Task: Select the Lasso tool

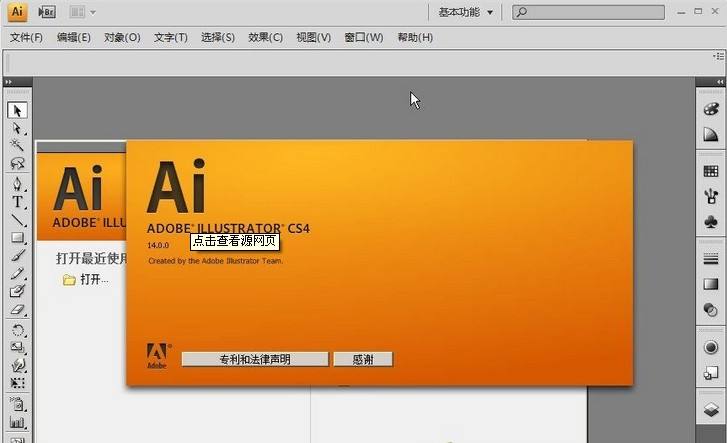Action: (x=17, y=163)
